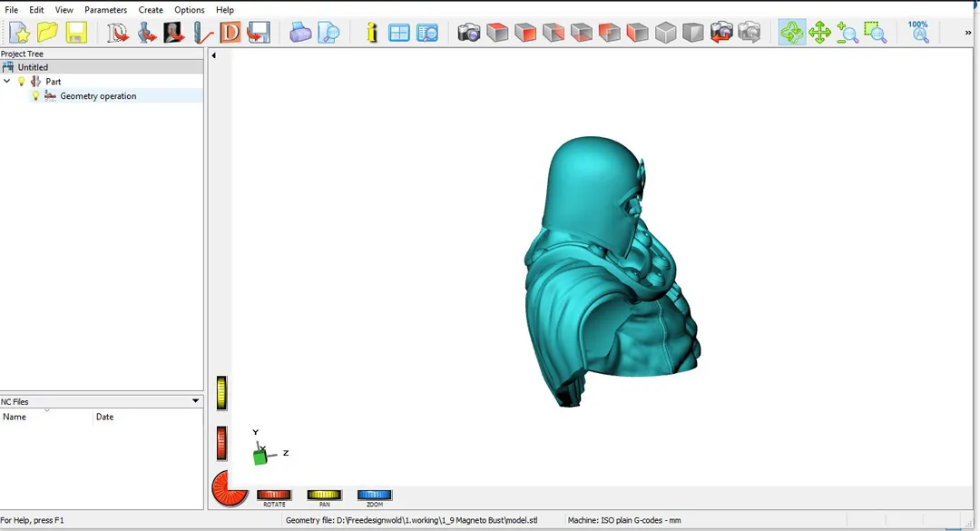Open subjects in view grid icon
980x531 pixels.
398,33
